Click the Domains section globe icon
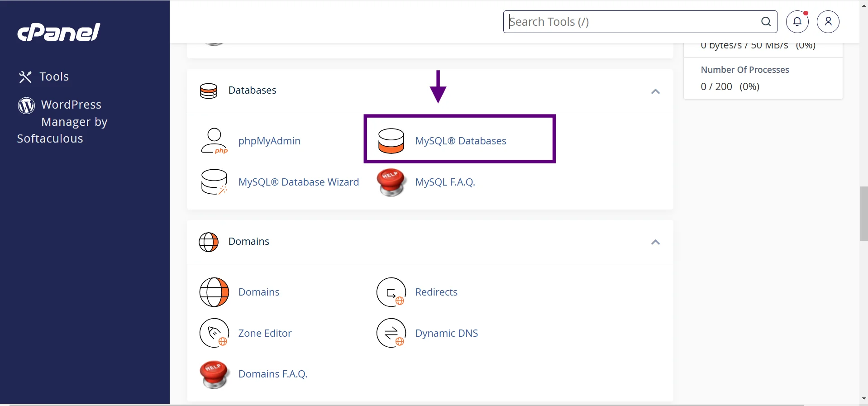Screen dimensions: 868x406 [209, 242]
